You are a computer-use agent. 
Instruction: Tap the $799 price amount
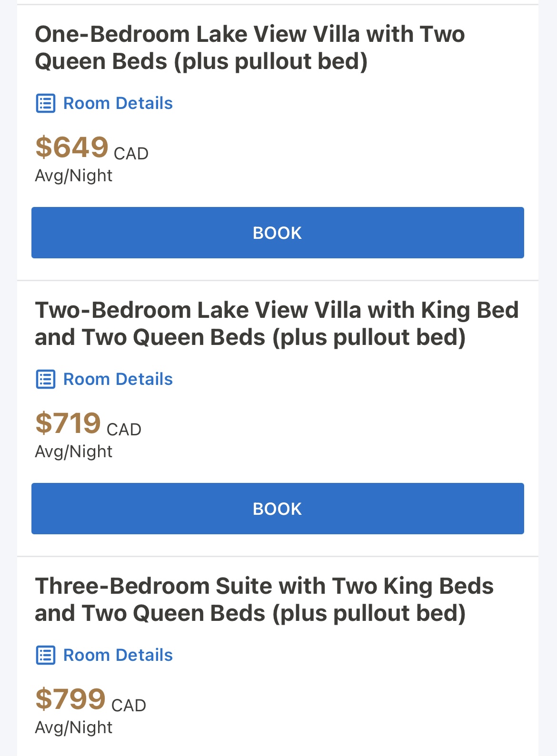tap(70, 699)
